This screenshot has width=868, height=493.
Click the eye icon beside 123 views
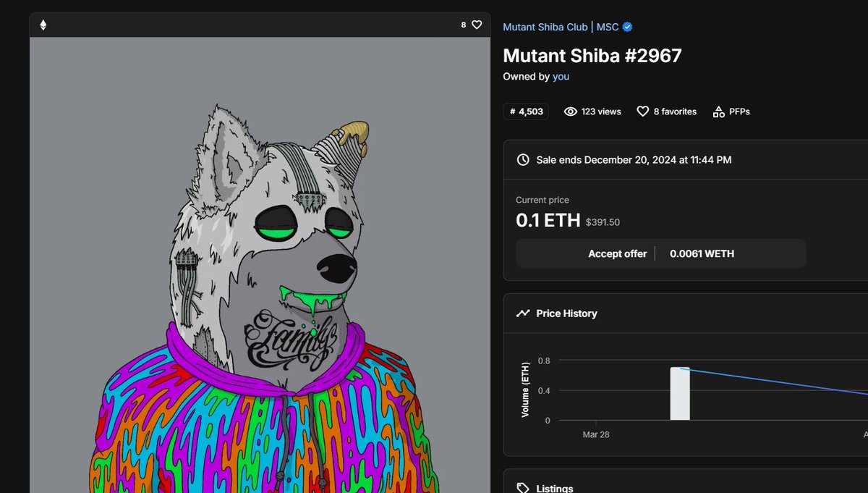570,111
